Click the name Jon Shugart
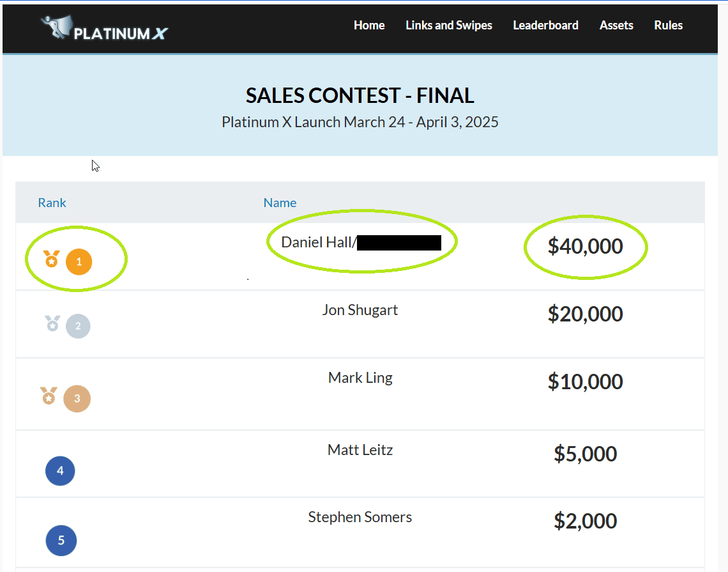The height and width of the screenshot is (572, 728). click(360, 310)
